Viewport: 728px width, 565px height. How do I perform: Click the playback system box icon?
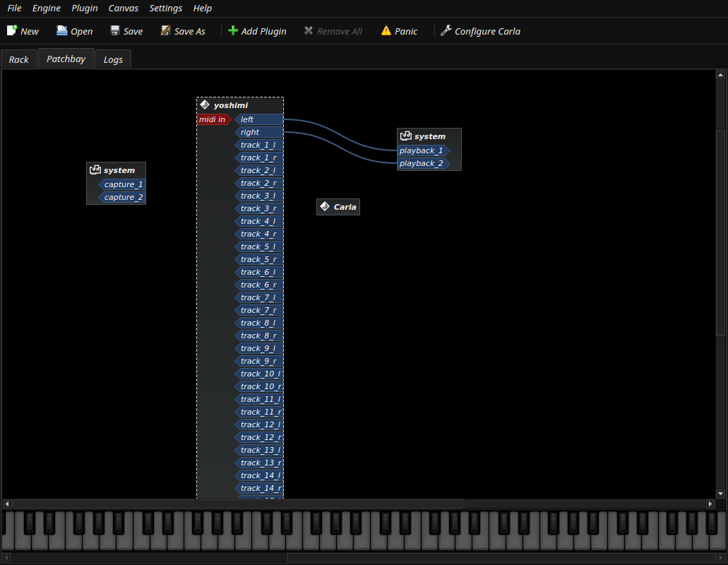(406, 136)
